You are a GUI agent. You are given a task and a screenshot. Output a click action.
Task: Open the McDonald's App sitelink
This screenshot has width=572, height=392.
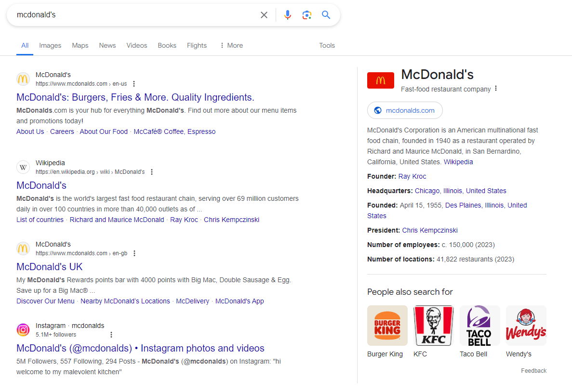[x=239, y=301]
